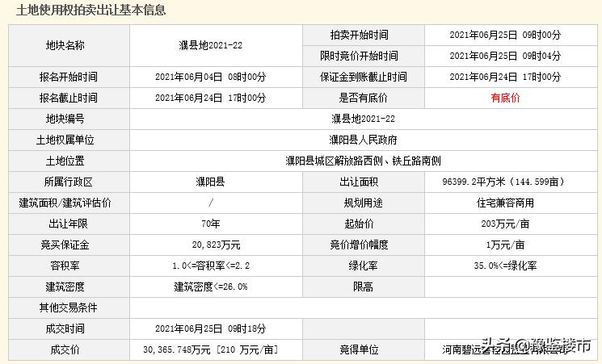Click the heading 土地使用权拍卖出让基本信息
Screen dimensions: 602x364
point(91,10)
